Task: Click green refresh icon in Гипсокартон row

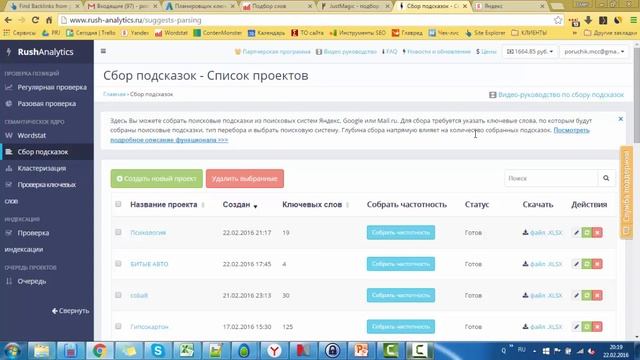Action: 587,327
